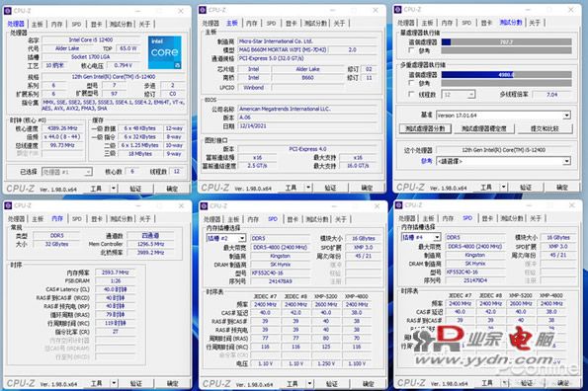Click 这个处理器 field 12th Gen Intel Core i5-12400

503,150
